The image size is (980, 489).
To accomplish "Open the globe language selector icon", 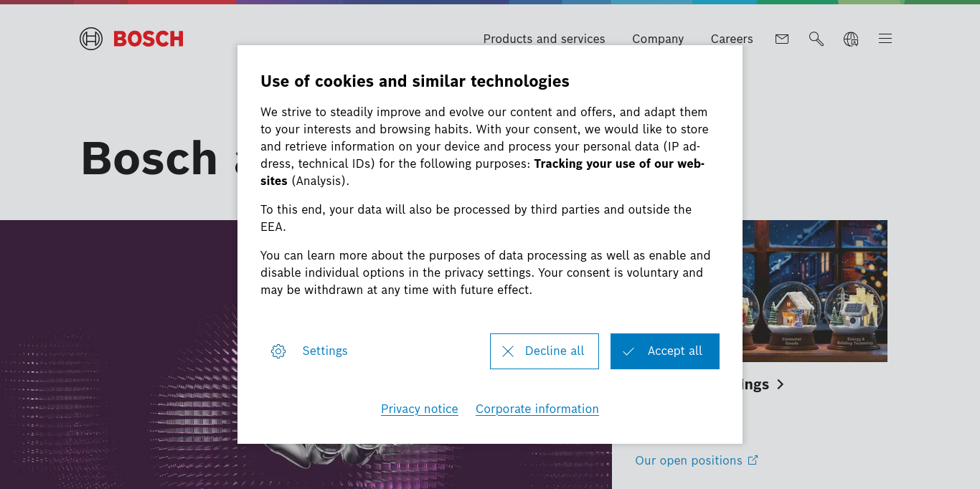I will 851,39.
